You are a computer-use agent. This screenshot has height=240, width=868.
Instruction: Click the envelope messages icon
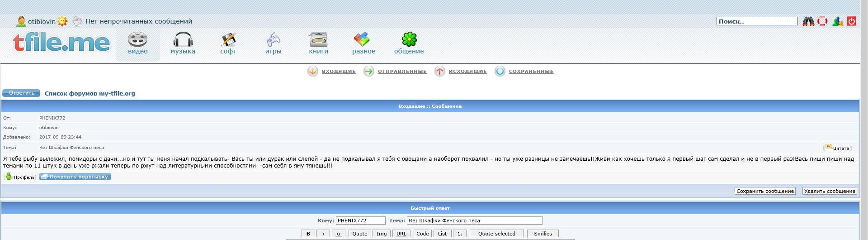(x=78, y=21)
